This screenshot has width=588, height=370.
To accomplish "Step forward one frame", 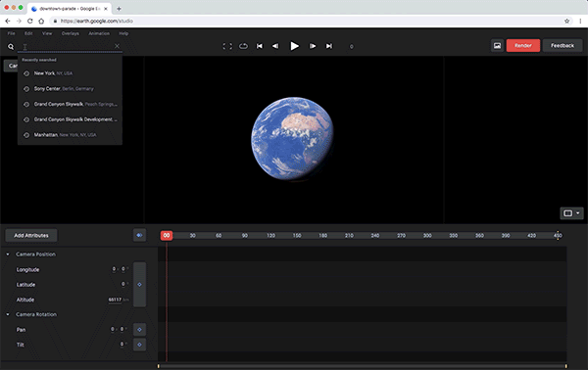I will pyautogui.click(x=312, y=46).
